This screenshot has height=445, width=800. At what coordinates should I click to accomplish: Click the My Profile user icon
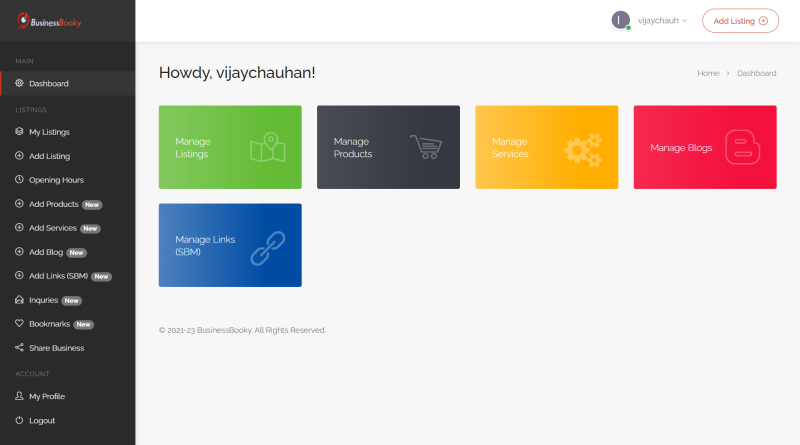click(19, 396)
